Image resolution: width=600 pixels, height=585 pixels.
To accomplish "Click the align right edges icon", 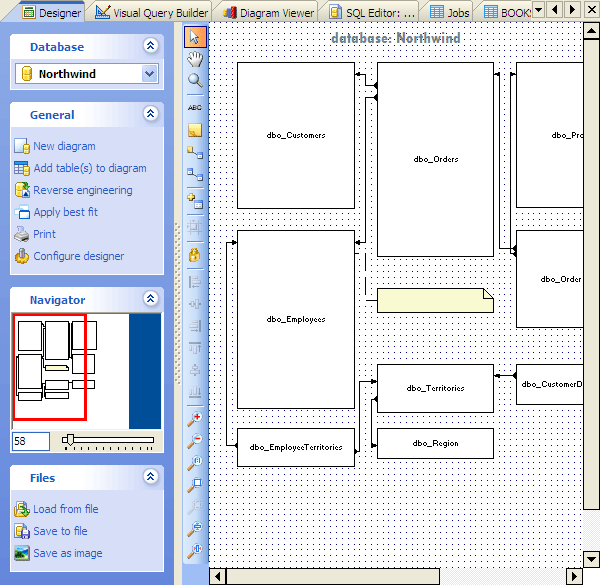I will point(195,326).
